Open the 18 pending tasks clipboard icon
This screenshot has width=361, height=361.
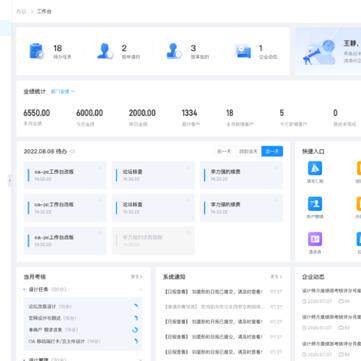[36, 51]
